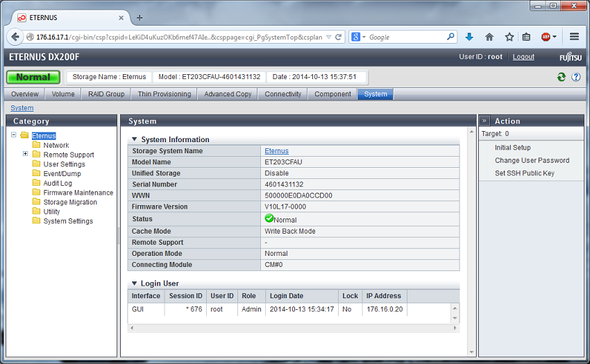The image size is (590, 364).
Task: Switch to the Volume tab
Action: (x=63, y=94)
